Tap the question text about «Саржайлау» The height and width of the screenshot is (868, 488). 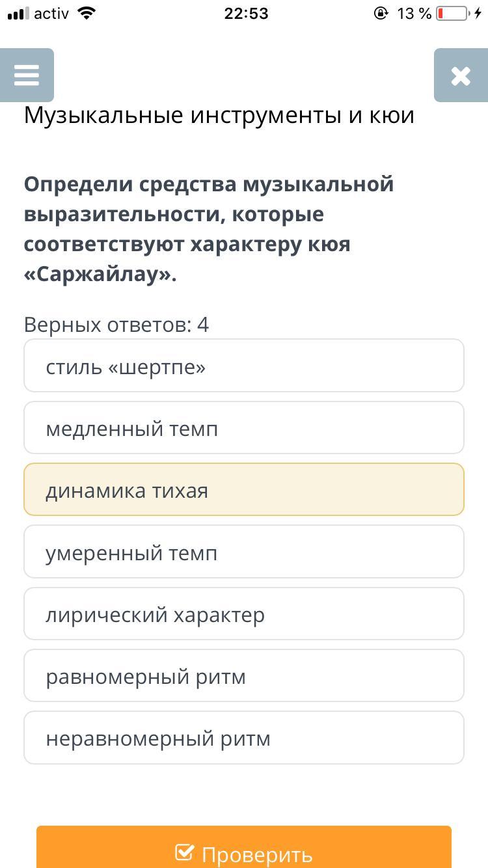tap(209, 229)
